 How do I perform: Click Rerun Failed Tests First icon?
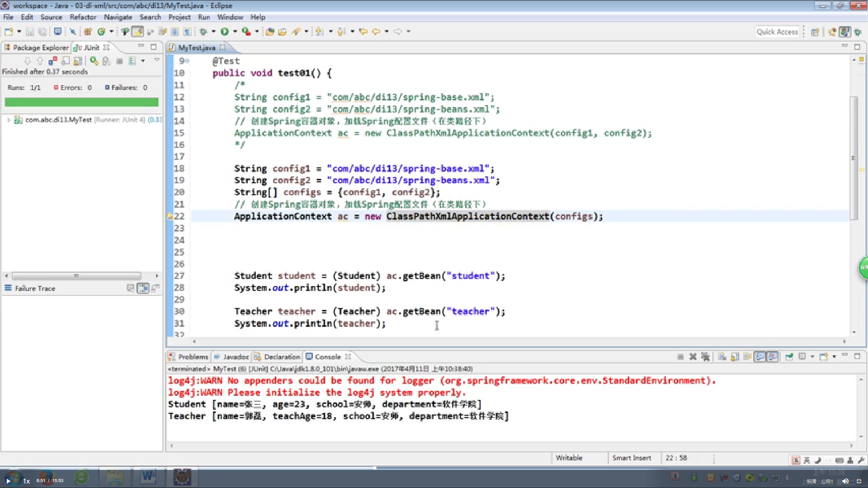[x=107, y=61]
